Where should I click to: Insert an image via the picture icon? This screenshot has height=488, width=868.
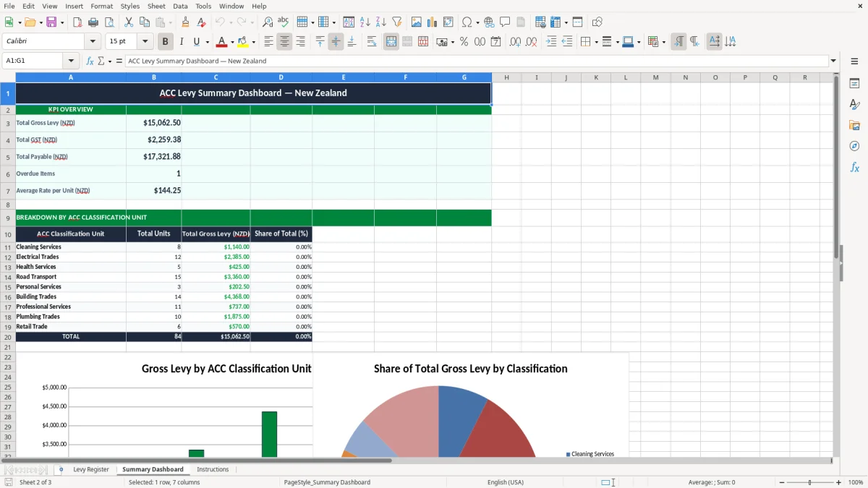coord(417,22)
